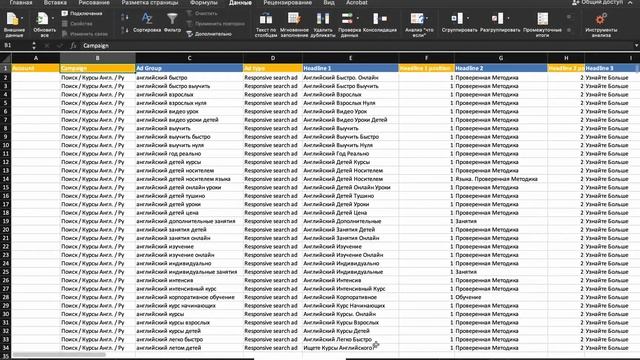Screen dimensions: 640x360
Task: Open the Формулы tab
Action: point(204,2)
